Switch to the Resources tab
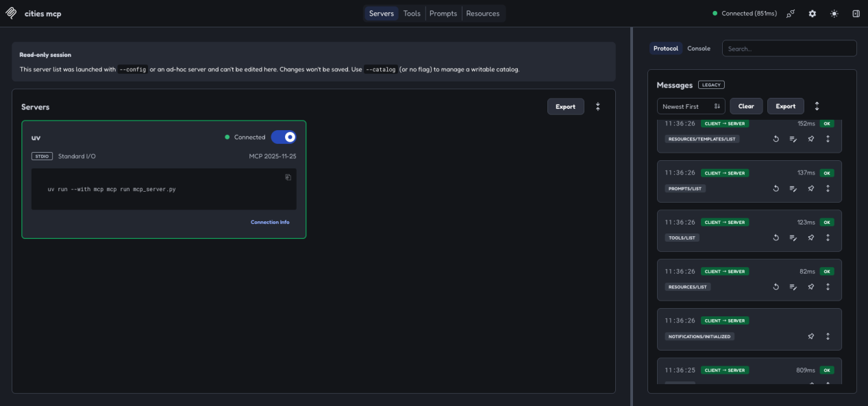The width and height of the screenshot is (868, 406). (x=483, y=14)
